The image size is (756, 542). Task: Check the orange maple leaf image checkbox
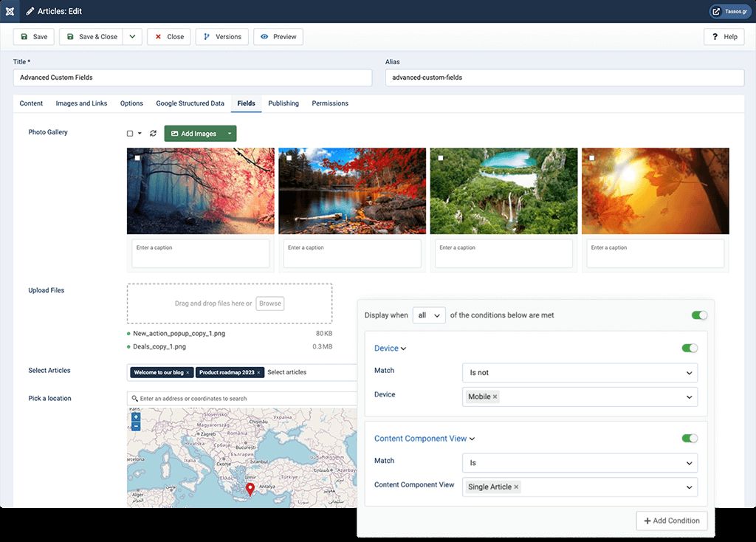tap(592, 158)
